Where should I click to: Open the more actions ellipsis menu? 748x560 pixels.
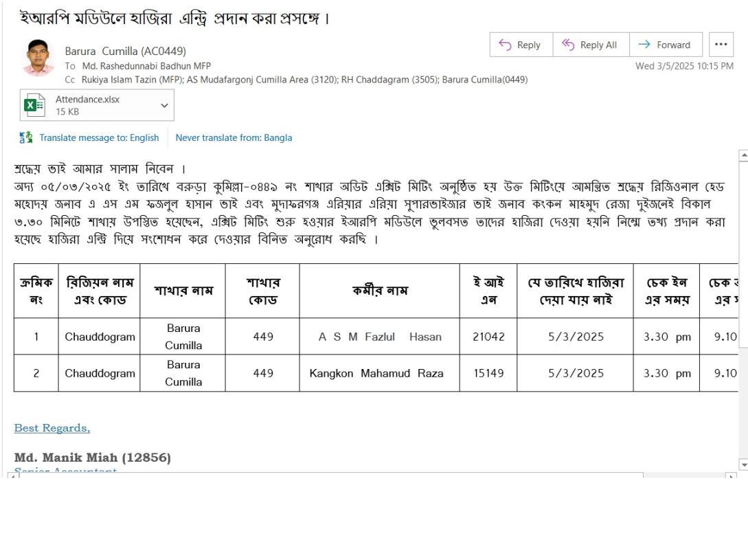click(x=721, y=45)
